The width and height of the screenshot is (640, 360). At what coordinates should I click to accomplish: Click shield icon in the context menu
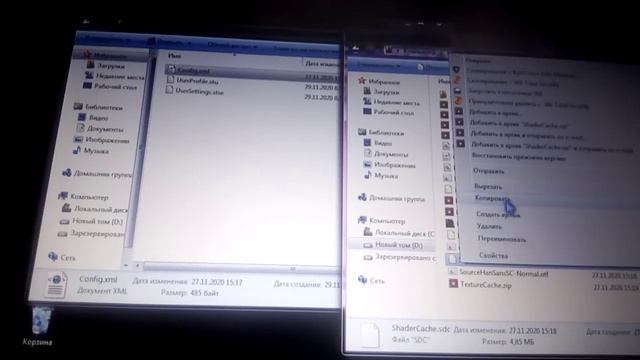pyautogui.click(x=456, y=70)
